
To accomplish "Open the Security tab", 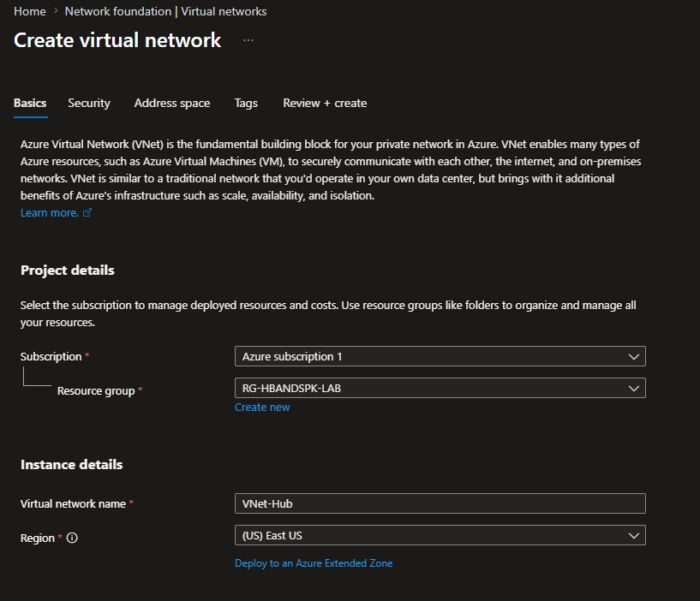I will (x=89, y=103).
